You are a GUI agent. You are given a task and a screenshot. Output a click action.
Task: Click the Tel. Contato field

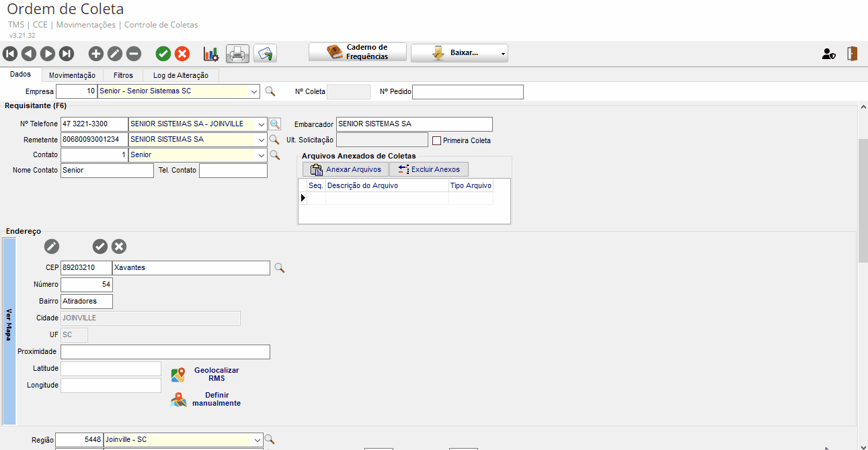(x=233, y=171)
